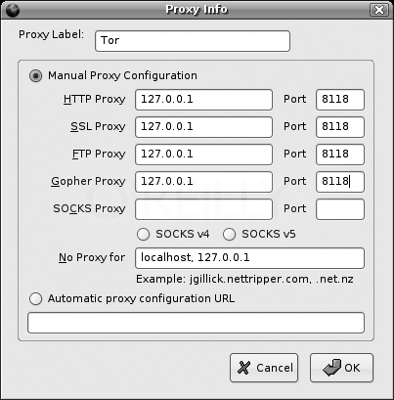Click the window menu icon in title bar
The width and height of the screenshot is (394, 400).
pos(13,10)
